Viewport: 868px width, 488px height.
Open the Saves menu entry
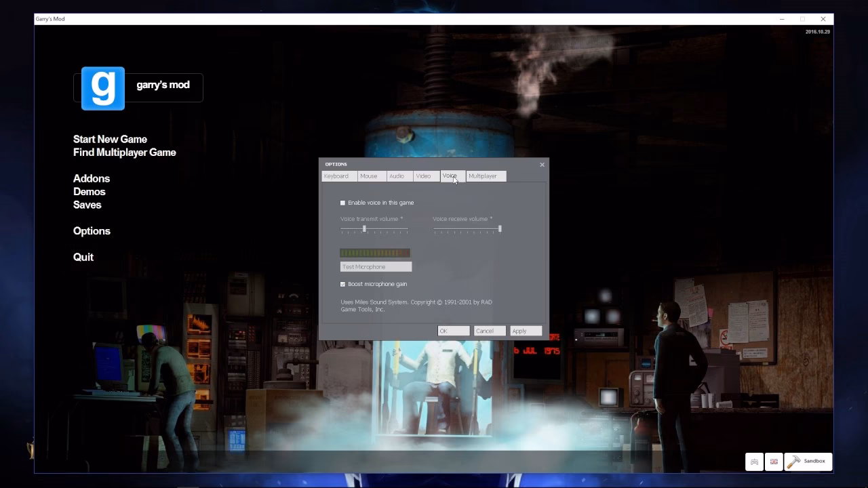[x=87, y=205]
